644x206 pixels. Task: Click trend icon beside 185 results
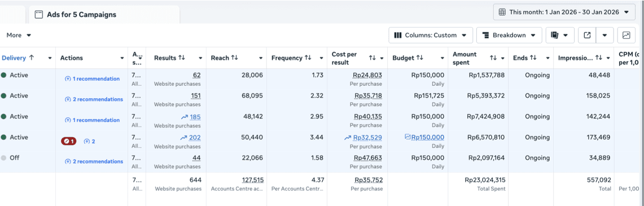coord(185,117)
